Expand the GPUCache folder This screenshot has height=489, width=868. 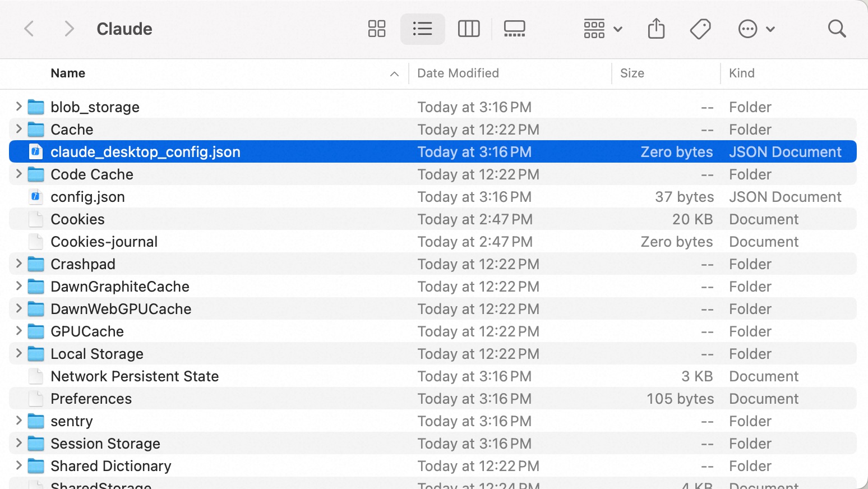(19, 331)
